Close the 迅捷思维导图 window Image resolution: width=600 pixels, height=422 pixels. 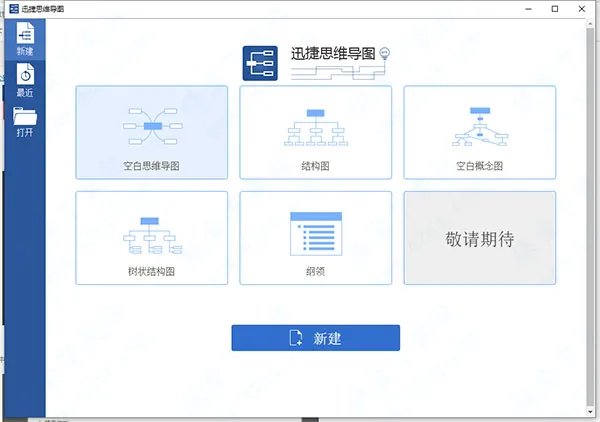582,9
